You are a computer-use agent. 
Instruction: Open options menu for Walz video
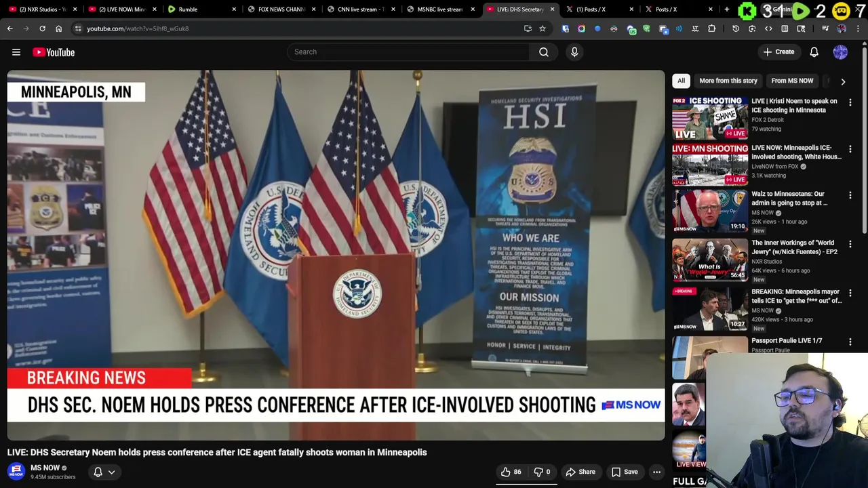tap(850, 195)
